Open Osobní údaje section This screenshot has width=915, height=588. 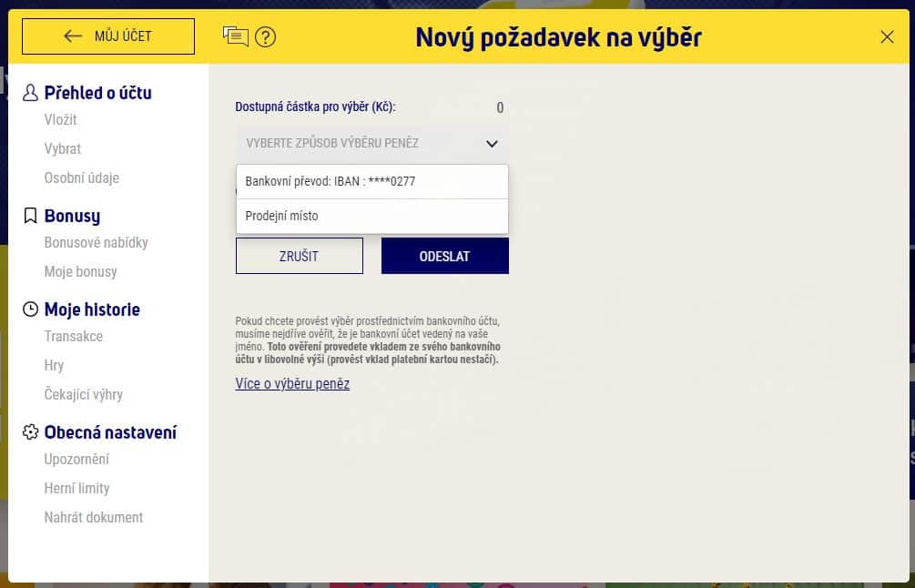click(x=82, y=177)
